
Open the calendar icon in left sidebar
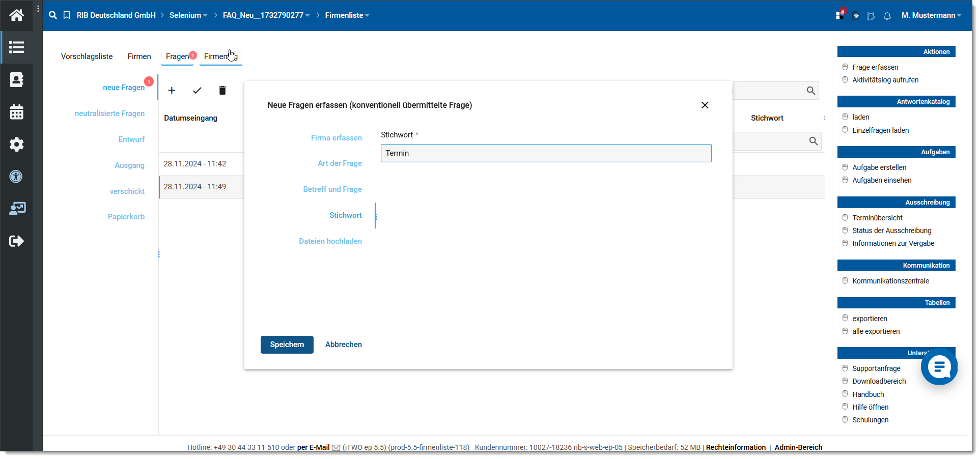[16, 112]
